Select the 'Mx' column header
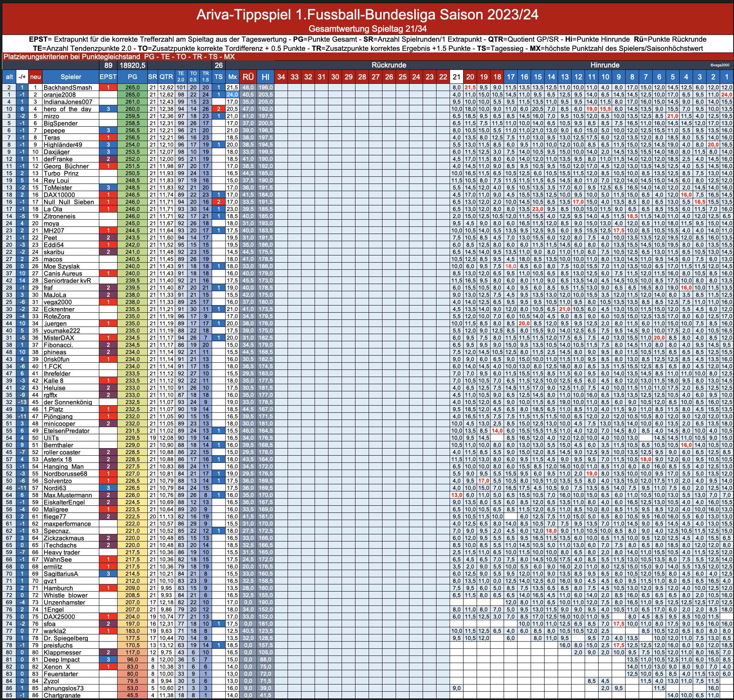 pos(232,77)
